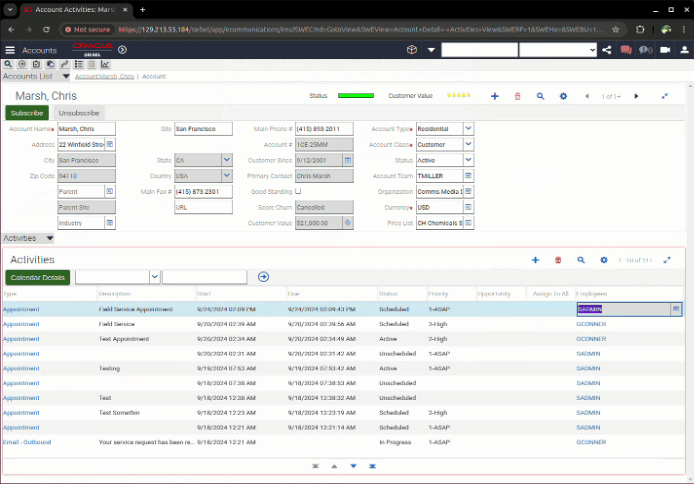
Task: Run the Activities query with the arrow button
Action: tap(263, 277)
